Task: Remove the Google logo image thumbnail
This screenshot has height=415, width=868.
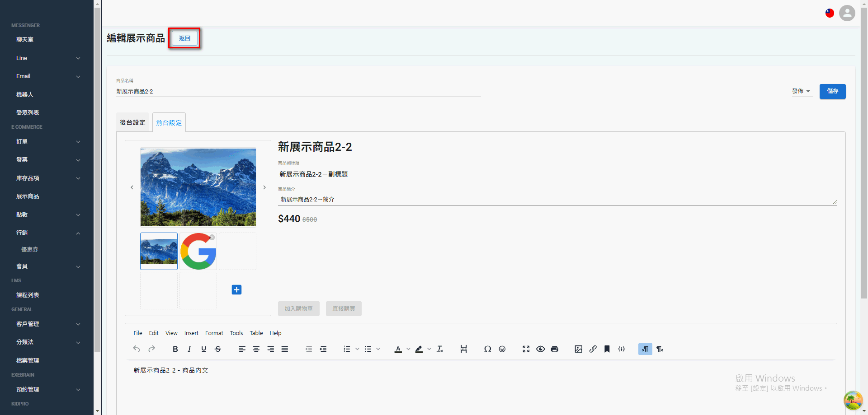Action: tap(212, 237)
